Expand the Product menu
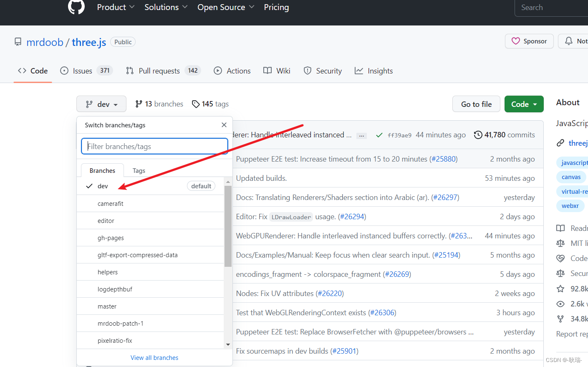 (x=116, y=7)
